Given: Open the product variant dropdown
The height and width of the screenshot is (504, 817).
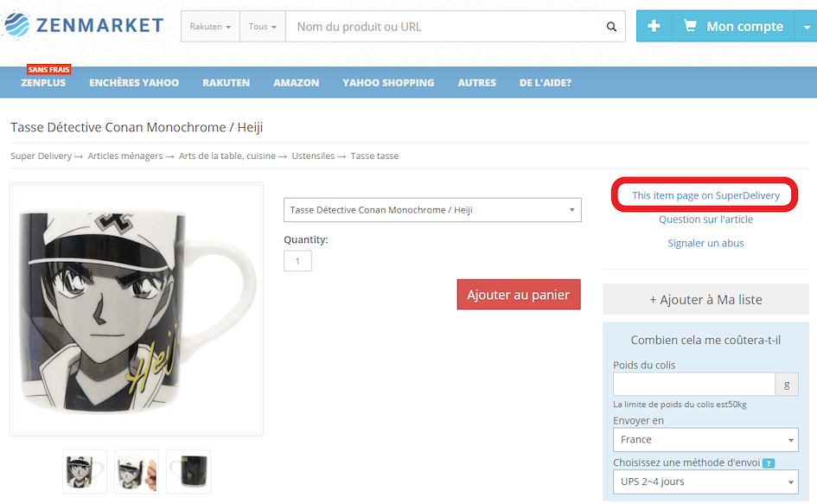Looking at the screenshot, I should point(432,210).
